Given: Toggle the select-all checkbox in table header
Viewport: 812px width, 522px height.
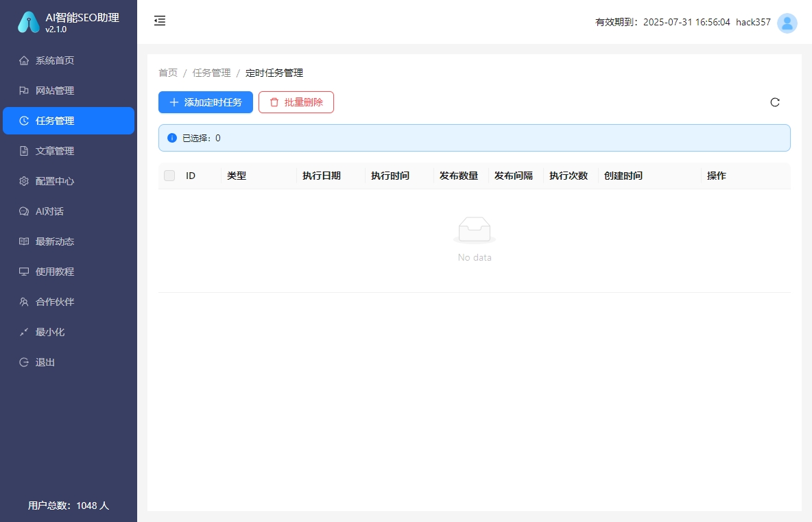Looking at the screenshot, I should (169, 176).
